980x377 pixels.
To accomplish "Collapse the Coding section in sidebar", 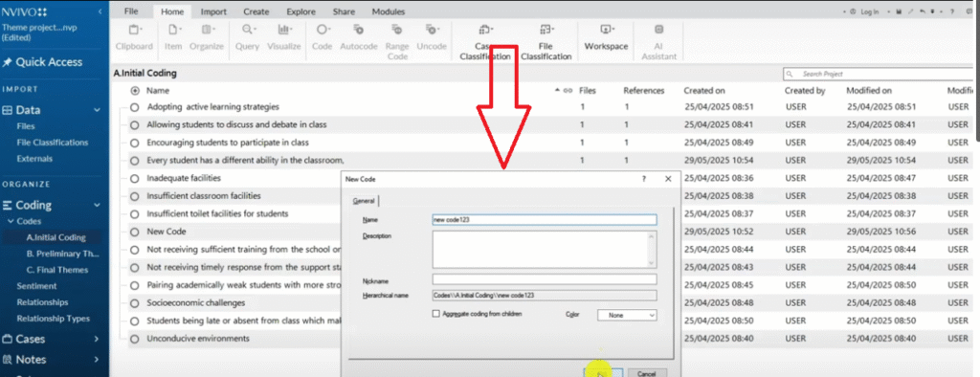I will tap(97, 205).
